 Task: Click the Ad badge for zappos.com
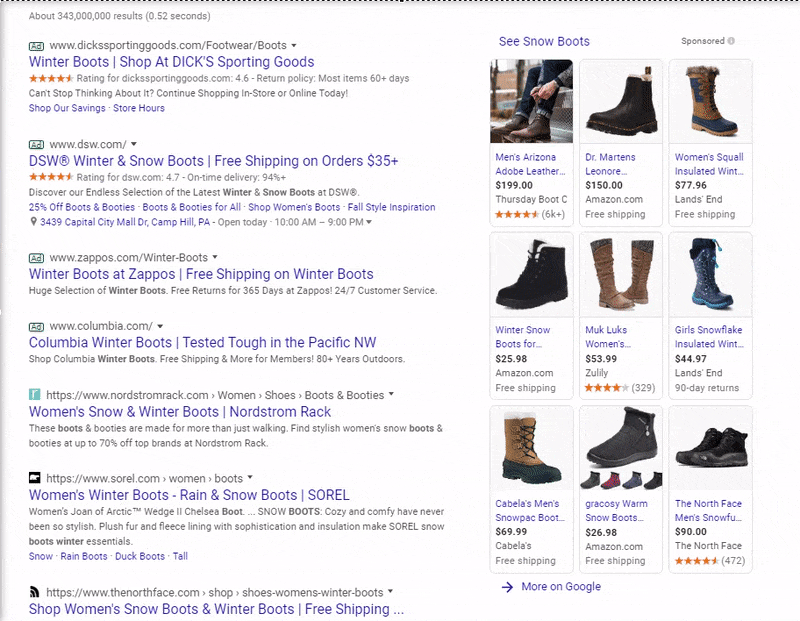click(x=36, y=258)
